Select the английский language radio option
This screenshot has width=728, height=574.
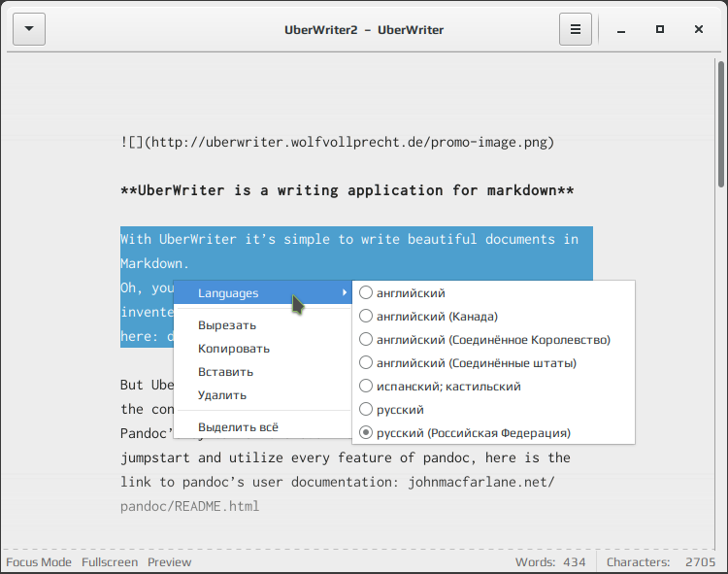(x=493, y=292)
